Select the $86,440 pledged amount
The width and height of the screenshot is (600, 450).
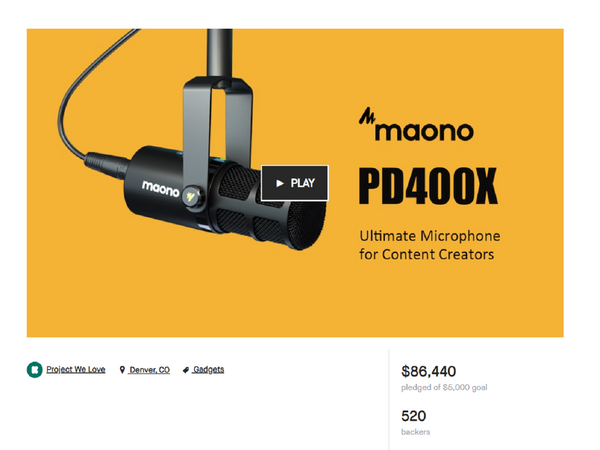[429, 371]
